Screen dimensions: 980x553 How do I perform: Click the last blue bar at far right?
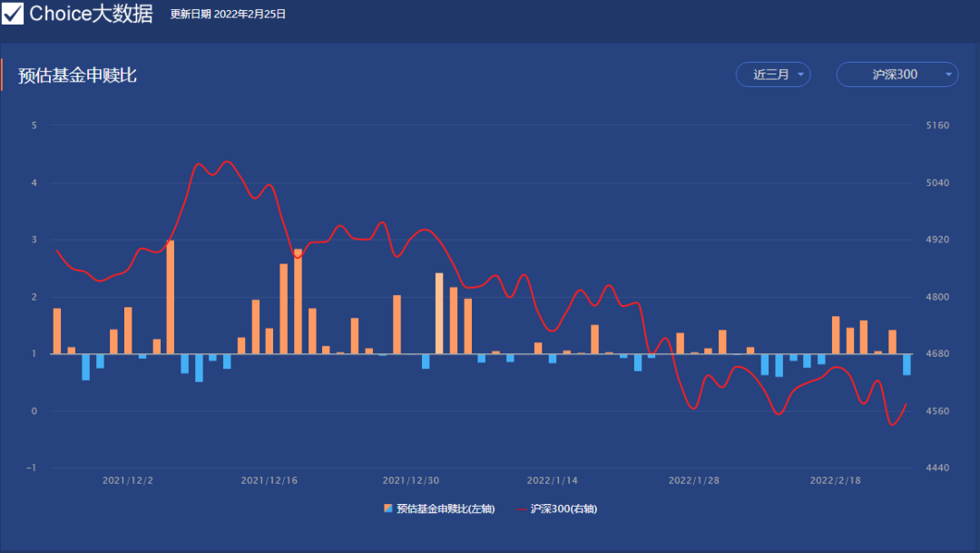(906, 364)
